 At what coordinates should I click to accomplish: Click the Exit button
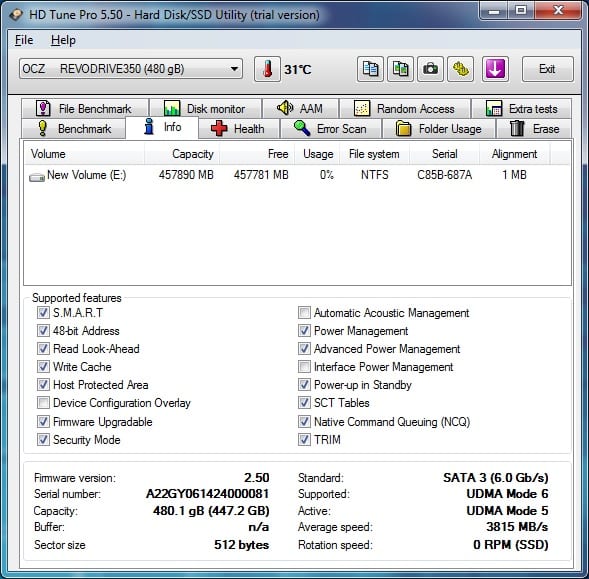pos(547,69)
